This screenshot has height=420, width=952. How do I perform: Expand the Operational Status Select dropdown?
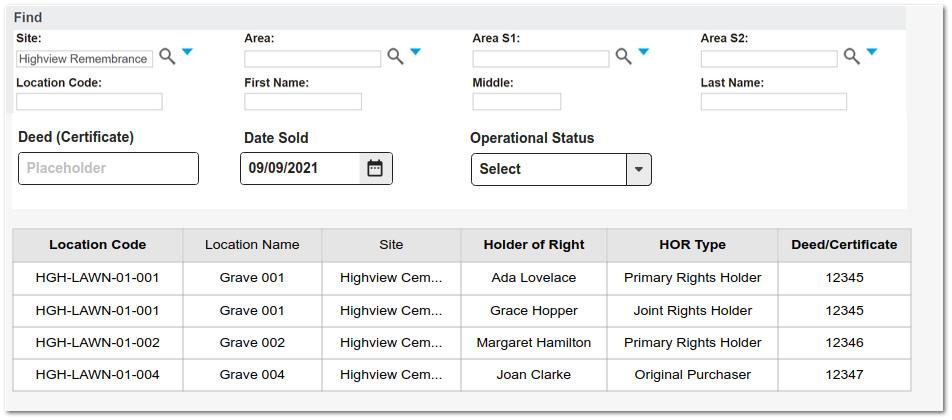[x=638, y=169]
